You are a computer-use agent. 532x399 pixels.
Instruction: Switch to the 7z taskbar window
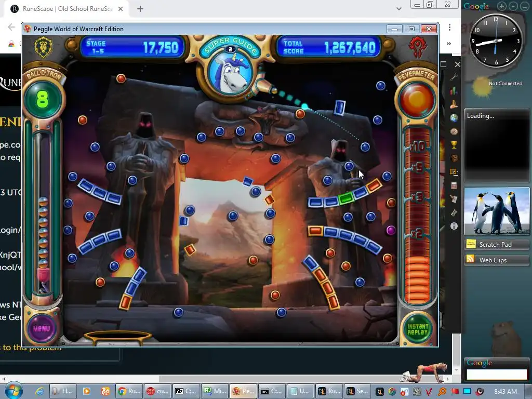click(185, 391)
